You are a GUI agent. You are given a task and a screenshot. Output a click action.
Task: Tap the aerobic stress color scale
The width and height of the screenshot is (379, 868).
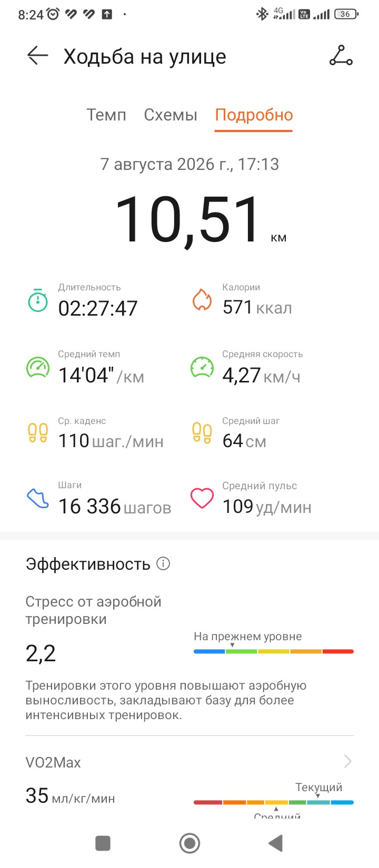pyautogui.click(x=274, y=651)
